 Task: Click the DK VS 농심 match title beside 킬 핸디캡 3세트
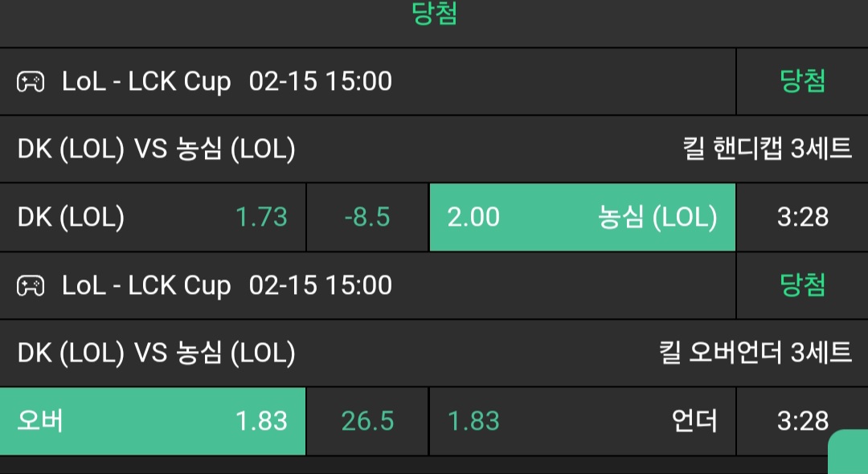pos(157,149)
